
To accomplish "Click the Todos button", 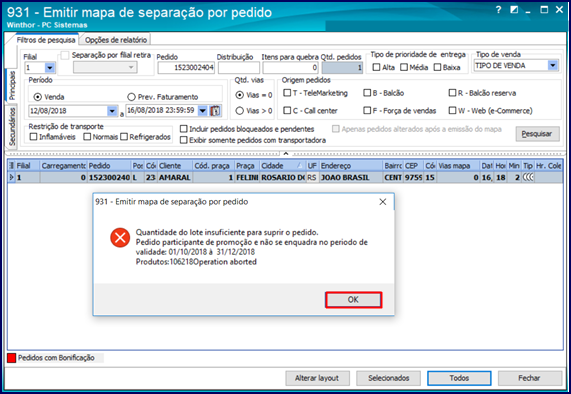I will (459, 378).
